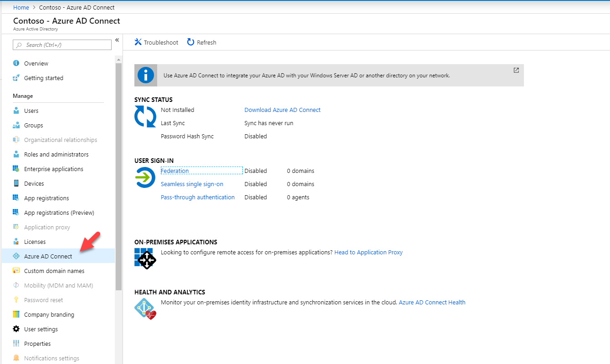610x364 pixels.
Task: Open Seamless single sign-on link
Action: point(192,184)
